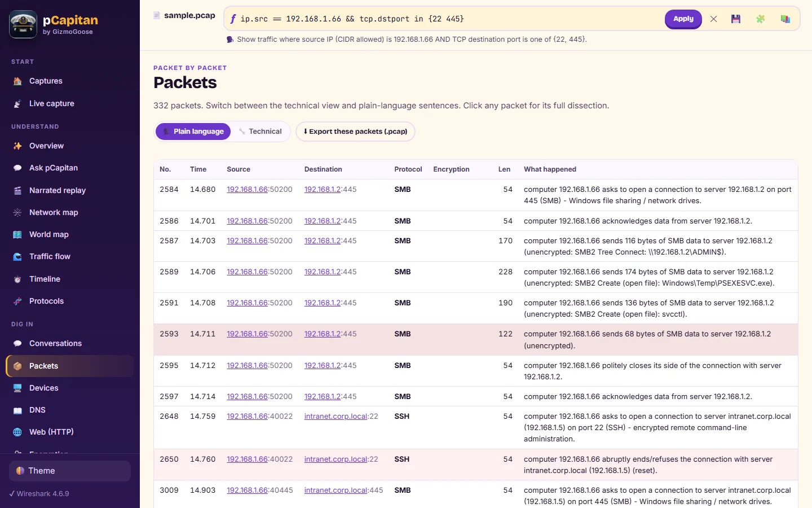This screenshot has height=508, width=812.
Task: Click source 192.168.1.66 link in packet 2584
Action: [x=247, y=190]
